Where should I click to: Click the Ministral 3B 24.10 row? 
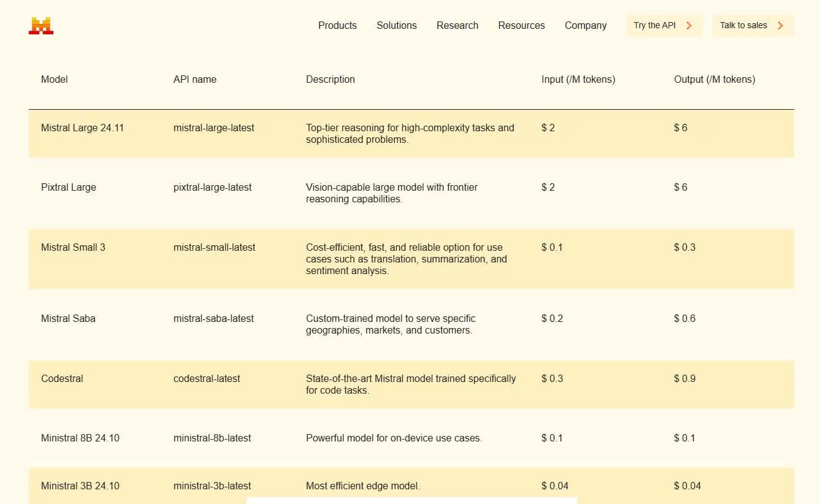(x=80, y=486)
